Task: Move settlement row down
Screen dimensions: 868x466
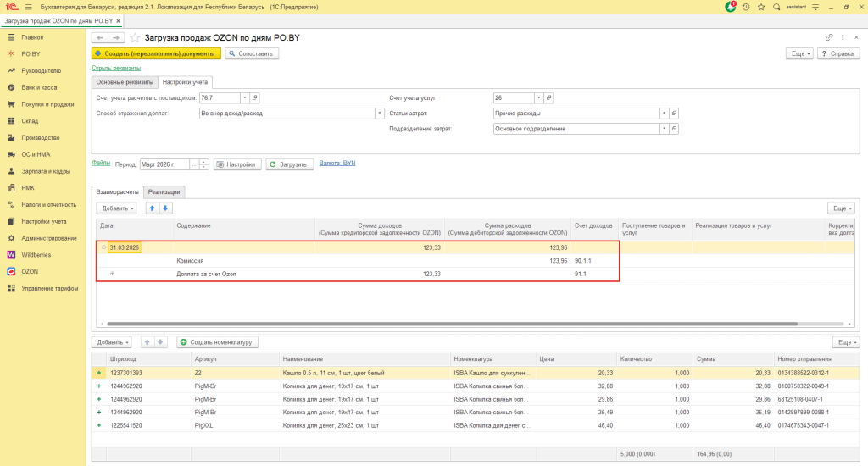Action: pos(165,208)
